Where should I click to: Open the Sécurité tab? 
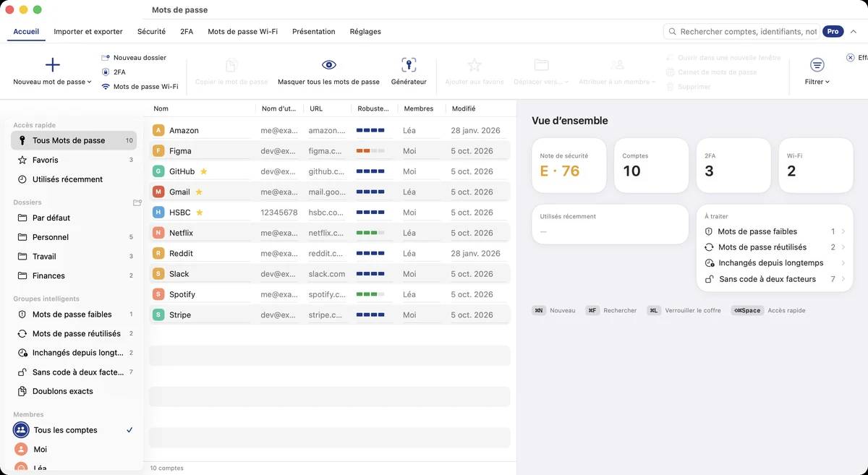[152, 32]
